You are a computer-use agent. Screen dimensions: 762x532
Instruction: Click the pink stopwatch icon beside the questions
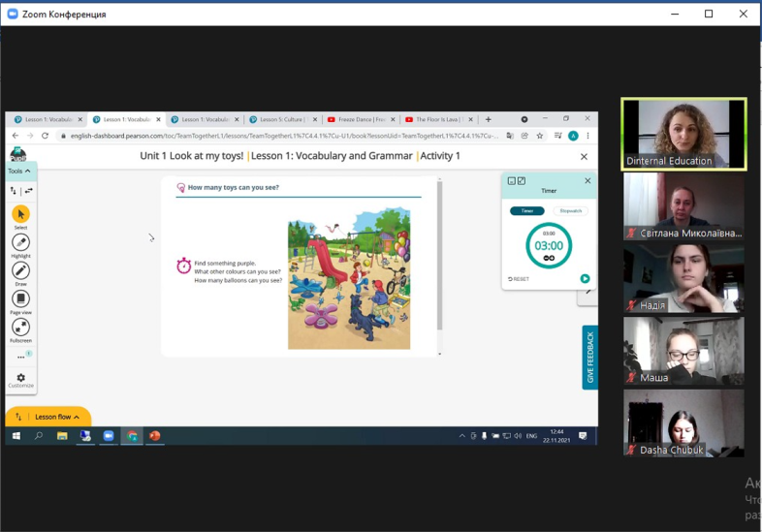183,266
